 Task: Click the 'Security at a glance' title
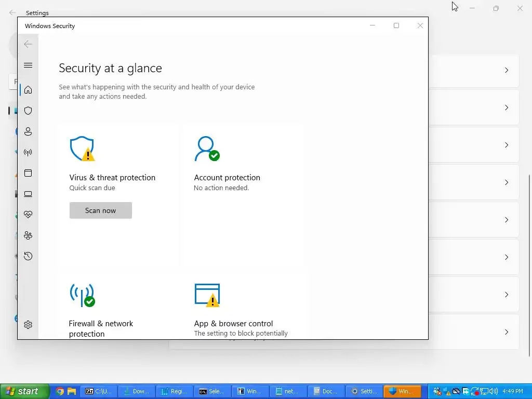(110, 68)
